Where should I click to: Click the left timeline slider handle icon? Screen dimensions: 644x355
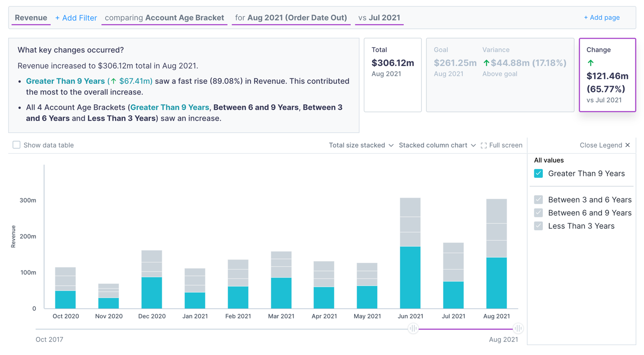point(413,328)
